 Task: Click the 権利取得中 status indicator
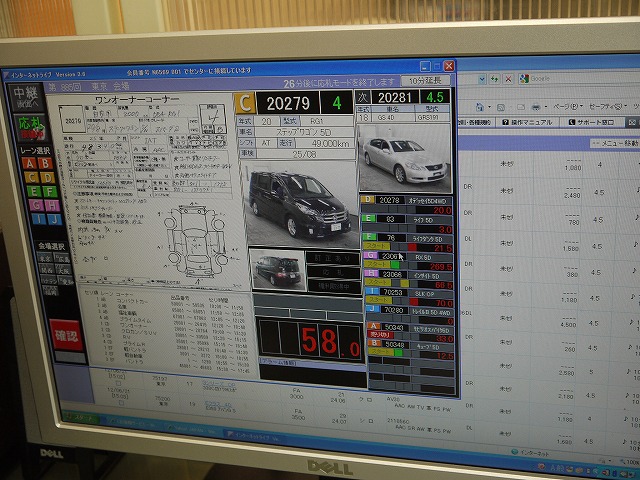[334, 286]
